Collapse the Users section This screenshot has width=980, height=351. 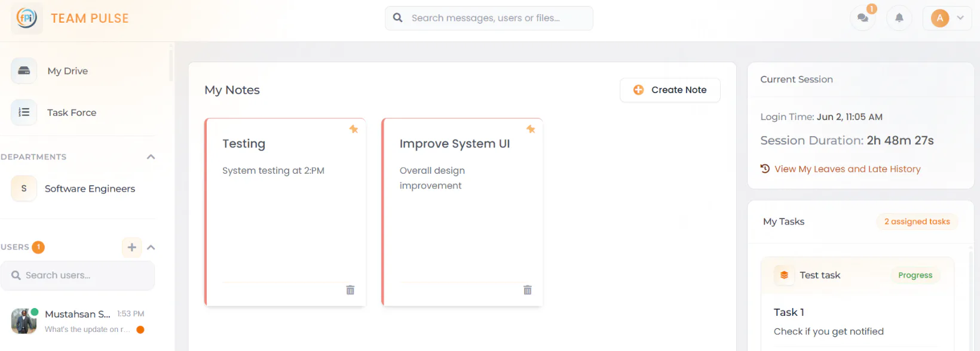(x=151, y=247)
